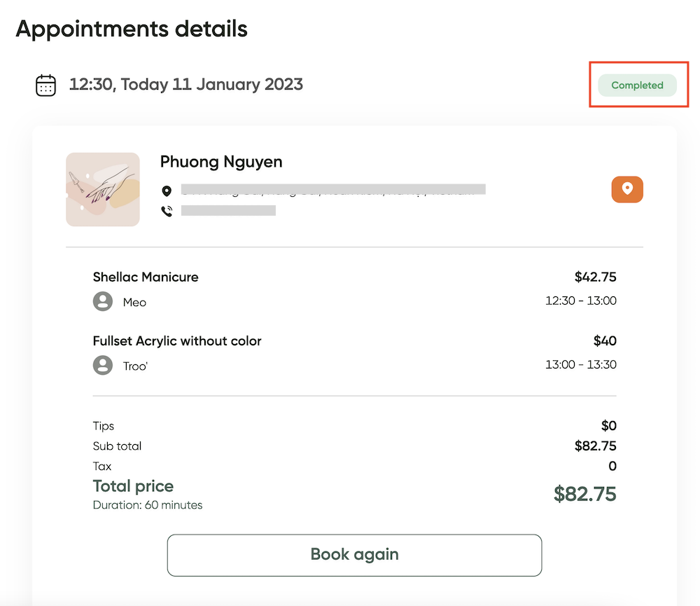The image size is (700, 606).
Task: Click the Shellac Manicure $42.75 price
Action: coord(595,277)
